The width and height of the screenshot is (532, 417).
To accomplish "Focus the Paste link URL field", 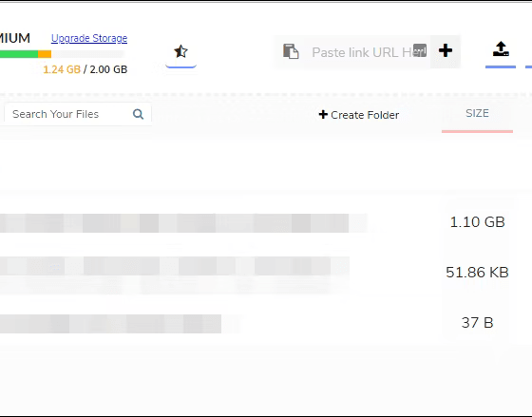I will pyautogui.click(x=361, y=52).
